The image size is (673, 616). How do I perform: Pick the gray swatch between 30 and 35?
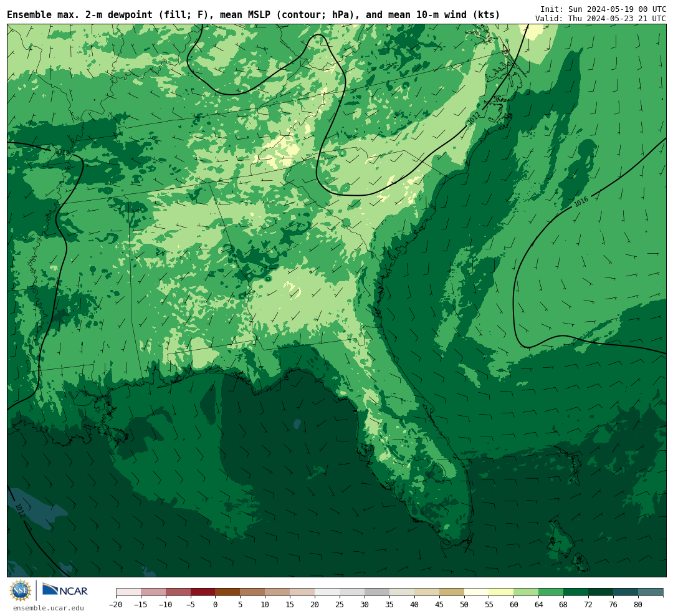(377, 592)
